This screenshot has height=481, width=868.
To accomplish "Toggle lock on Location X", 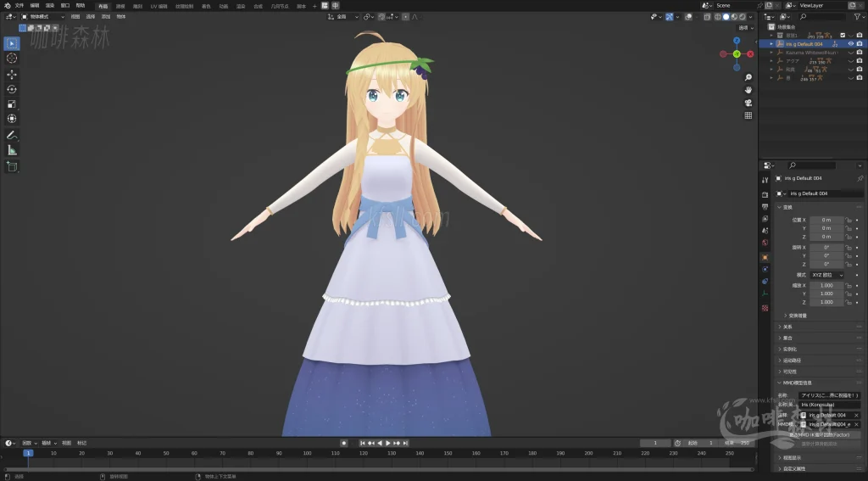I will click(849, 220).
